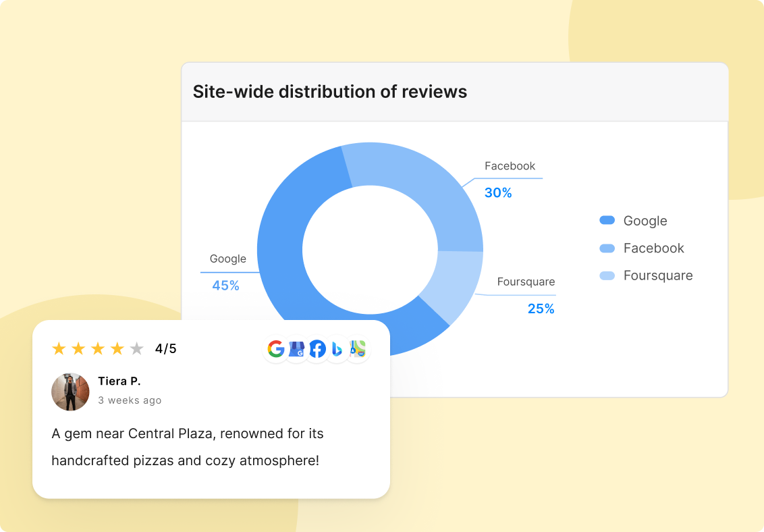Image resolution: width=764 pixels, height=532 pixels.
Task: Click the Google legend color swatch
Action: (607, 220)
